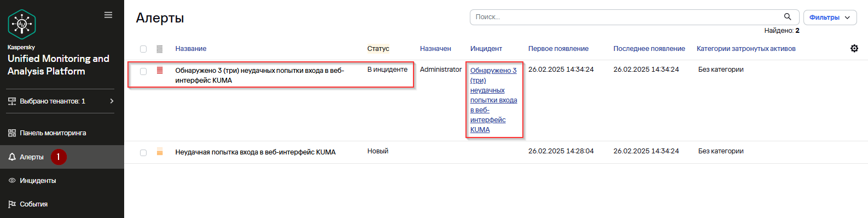Click red severity icon of first alert
This screenshot has height=218, width=868.
tap(160, 70)
